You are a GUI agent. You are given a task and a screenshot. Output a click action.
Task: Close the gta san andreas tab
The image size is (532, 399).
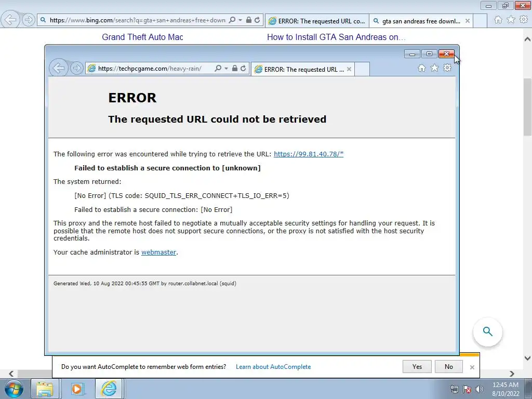[x=468, y=21]
